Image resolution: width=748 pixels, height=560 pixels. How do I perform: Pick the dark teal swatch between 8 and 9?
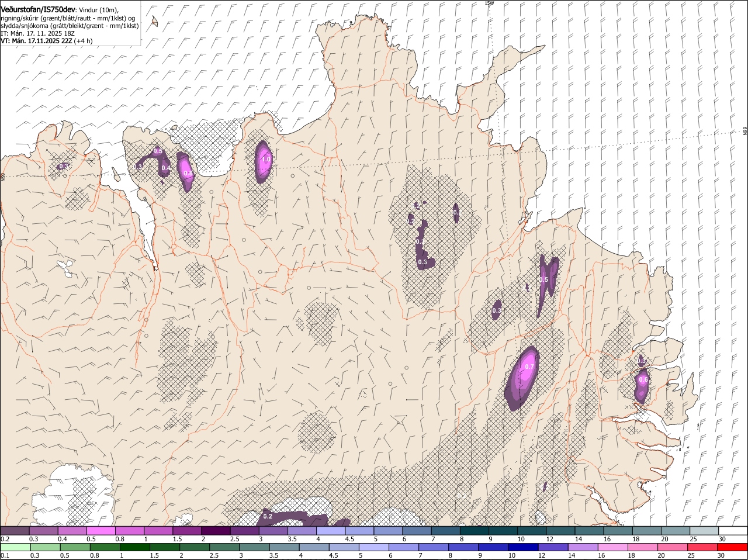475,531
